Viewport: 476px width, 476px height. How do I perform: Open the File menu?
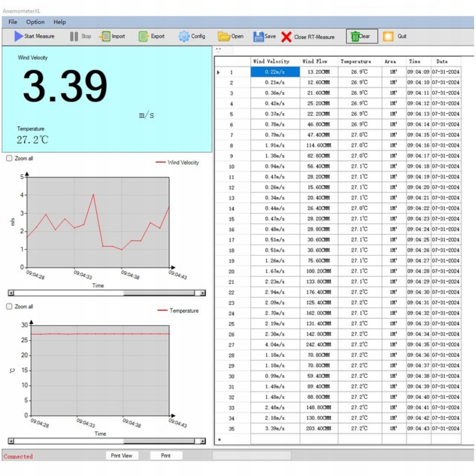13,22
